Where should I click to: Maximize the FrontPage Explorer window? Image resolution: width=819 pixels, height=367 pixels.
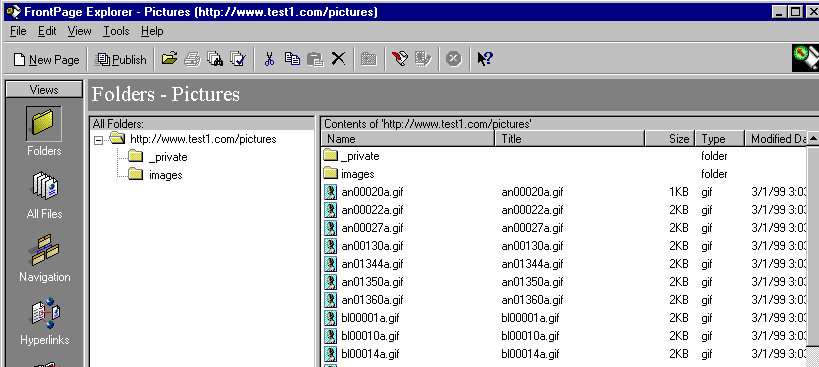795,11
